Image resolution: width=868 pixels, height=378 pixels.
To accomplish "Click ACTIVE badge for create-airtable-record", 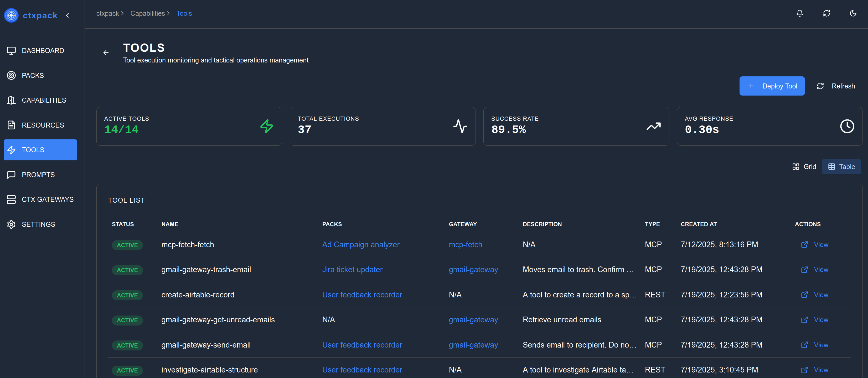I will [x=127, y=295].
